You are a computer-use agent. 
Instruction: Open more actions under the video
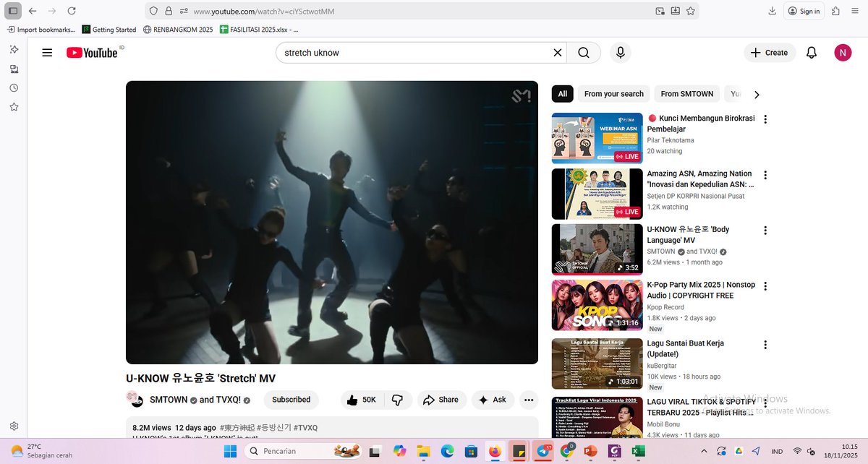pos(529,400)
